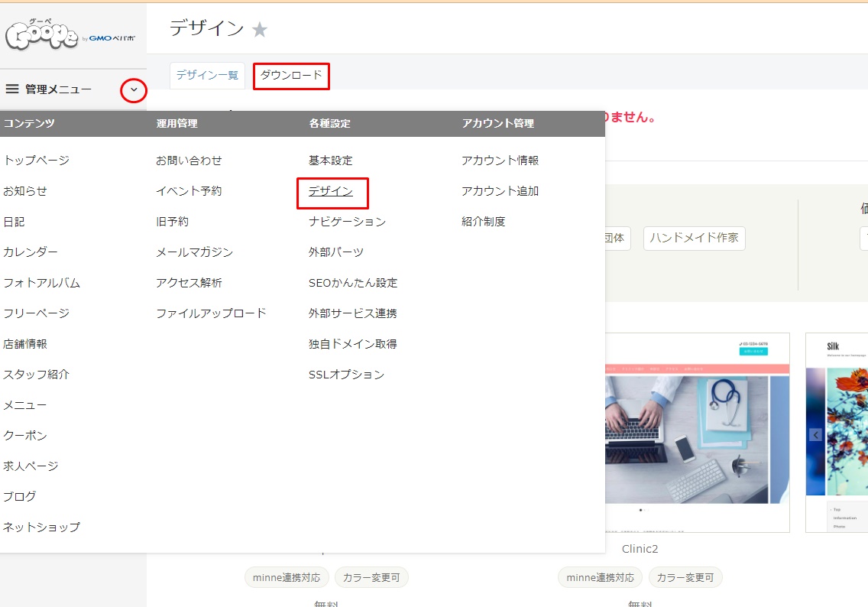The height and width of the screenshot is (607, 868).
Task: Click the Clinic2 template name
Action: click(x=640, y=549)
